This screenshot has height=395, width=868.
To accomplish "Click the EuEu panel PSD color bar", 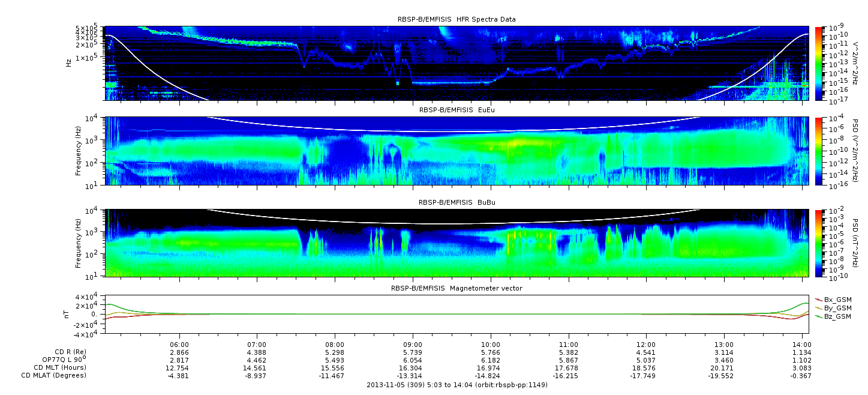I will (x=818, y=151).
